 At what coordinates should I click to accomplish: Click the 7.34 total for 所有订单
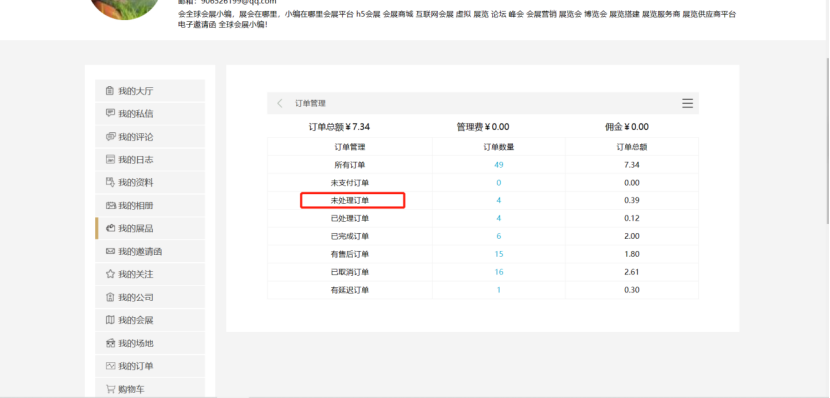pyautogui.click(x=631, y=165)
